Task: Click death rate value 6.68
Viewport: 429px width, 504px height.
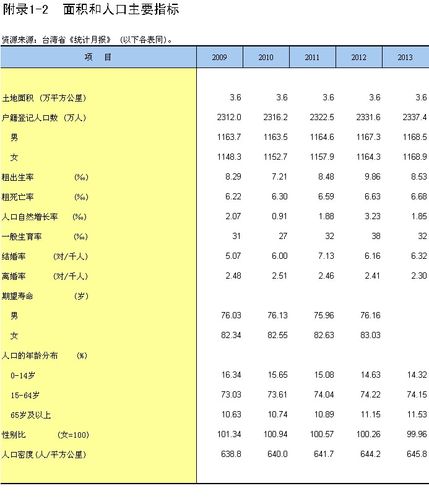Action: (418, 197)
